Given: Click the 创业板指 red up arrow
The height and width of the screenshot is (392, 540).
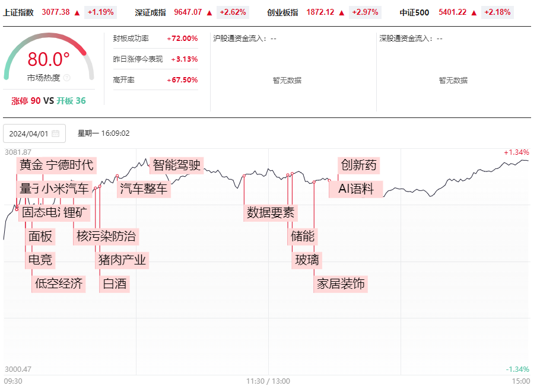Looking at the screenshot, I should (x=342, y=12).
